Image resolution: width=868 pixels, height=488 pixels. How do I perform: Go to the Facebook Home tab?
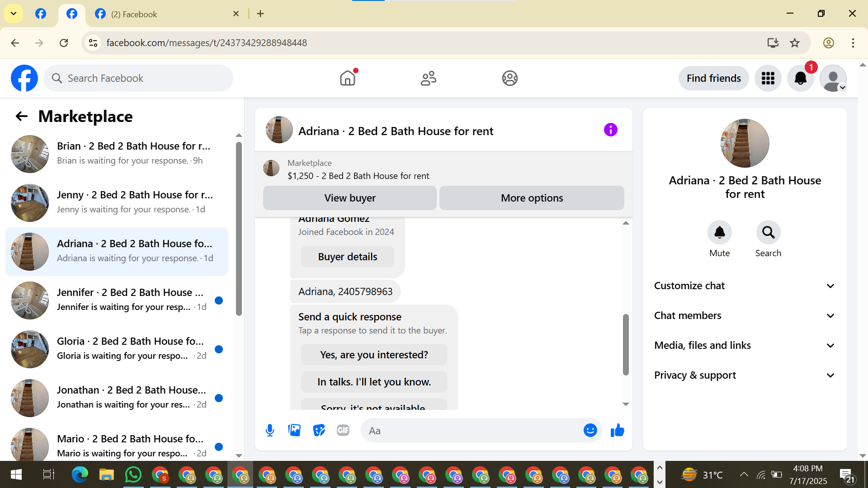coord(348,78)
